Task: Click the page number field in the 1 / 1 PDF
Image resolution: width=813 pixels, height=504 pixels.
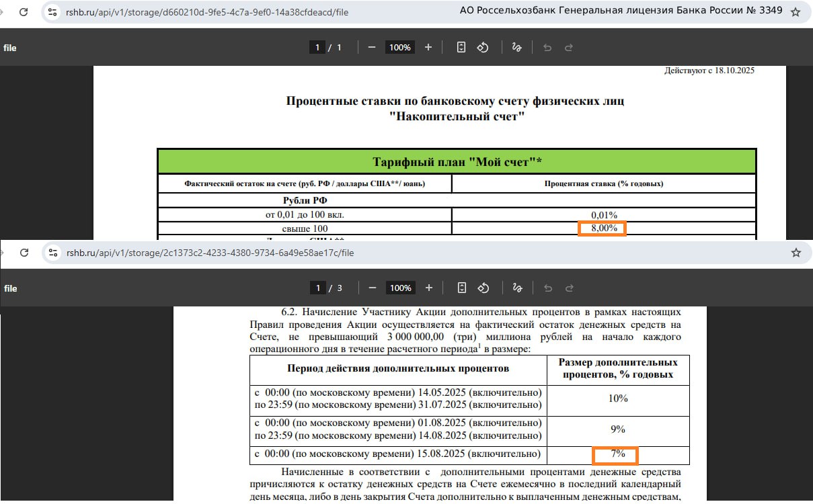Action: 317,47
